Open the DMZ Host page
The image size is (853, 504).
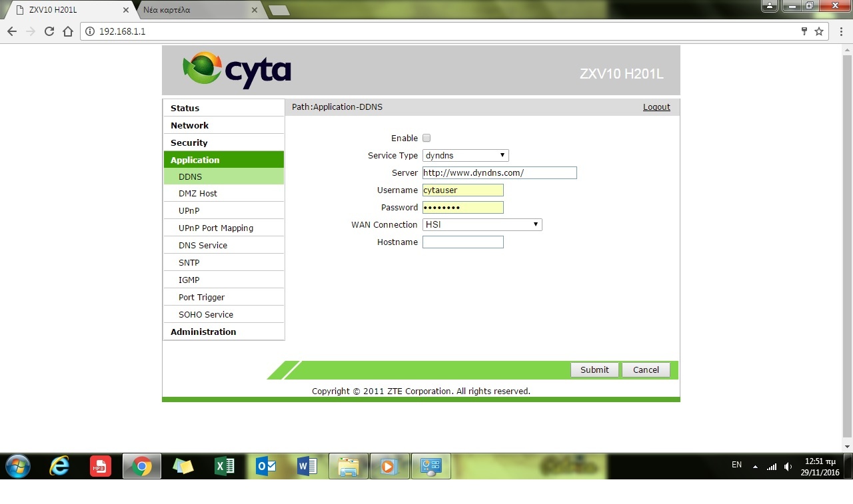[198, 194]
